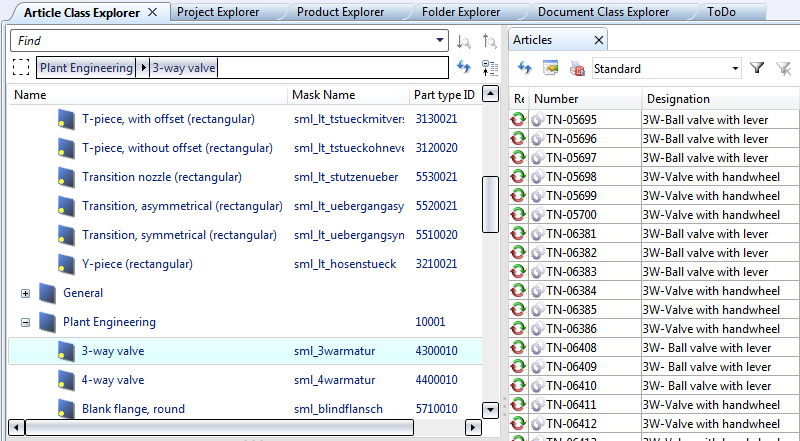Click the Plant Engineering breadcrumb segment
The height and width of the screenshot is (441, 800).
tap(86, 68)
